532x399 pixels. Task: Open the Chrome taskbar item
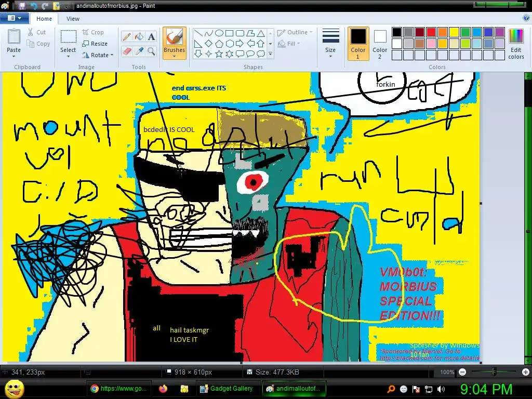119,389
